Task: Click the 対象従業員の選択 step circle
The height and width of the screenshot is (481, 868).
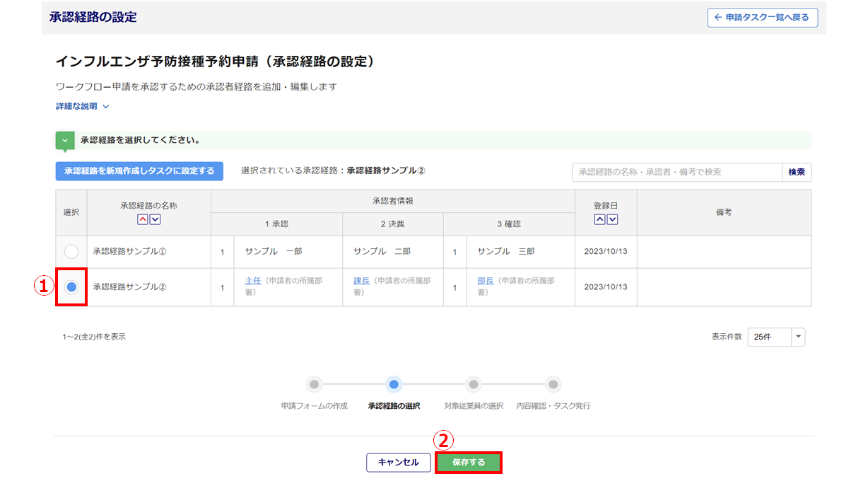Action: [474, 384]
